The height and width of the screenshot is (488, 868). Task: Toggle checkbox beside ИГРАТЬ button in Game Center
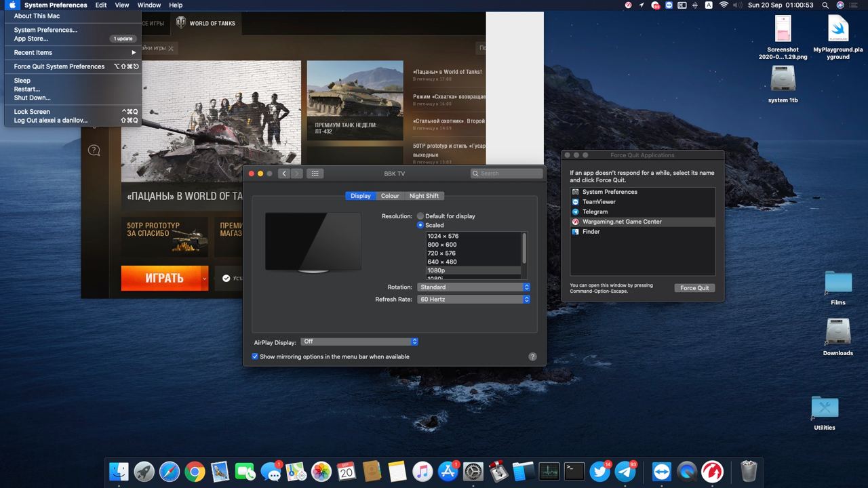pos(226,278)
